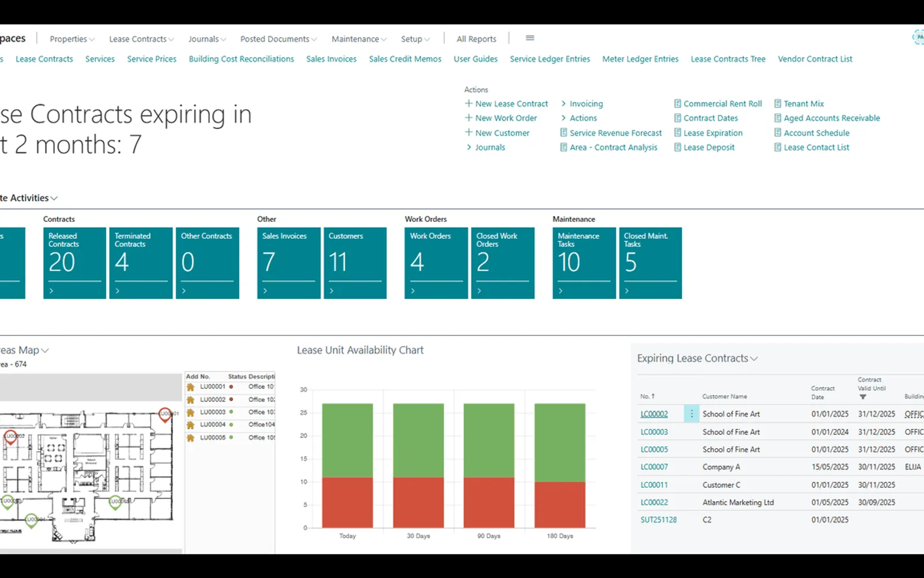This screenshot has height=578, width=924.
Task: Click the three-dot menu on LC00002 row
Action: pos(691,414)
